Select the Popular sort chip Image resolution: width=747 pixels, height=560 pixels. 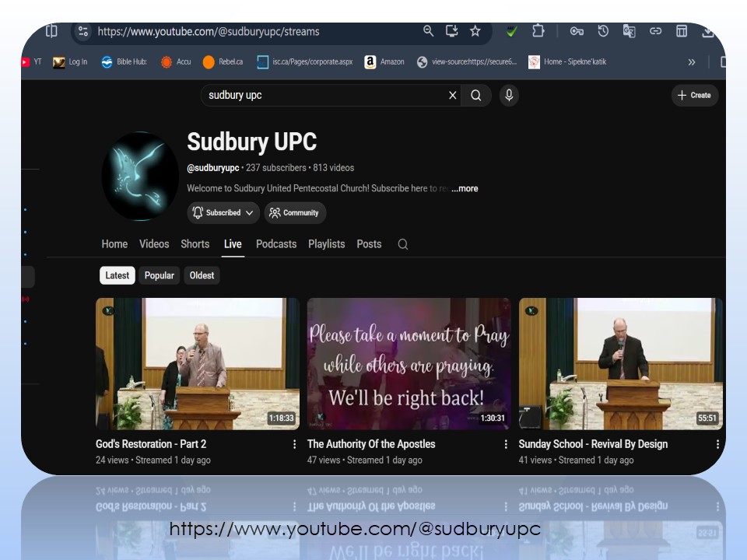159,275
